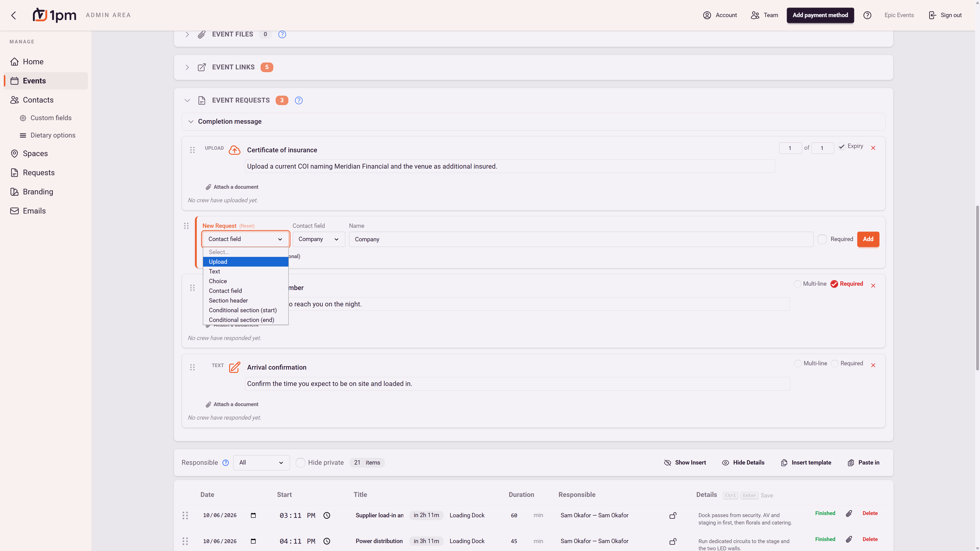Remove the Arrival confirmation request

pos(873,365)
